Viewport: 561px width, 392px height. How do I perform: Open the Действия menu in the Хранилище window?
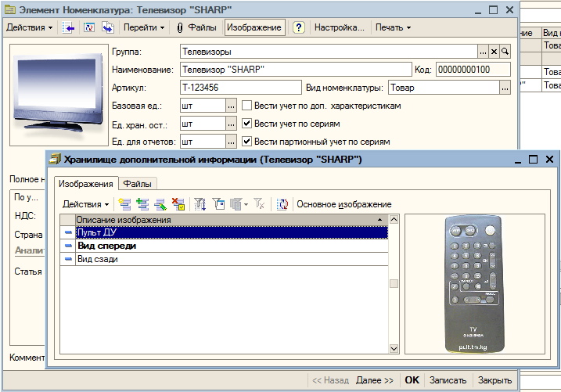(x=86, y=204)
